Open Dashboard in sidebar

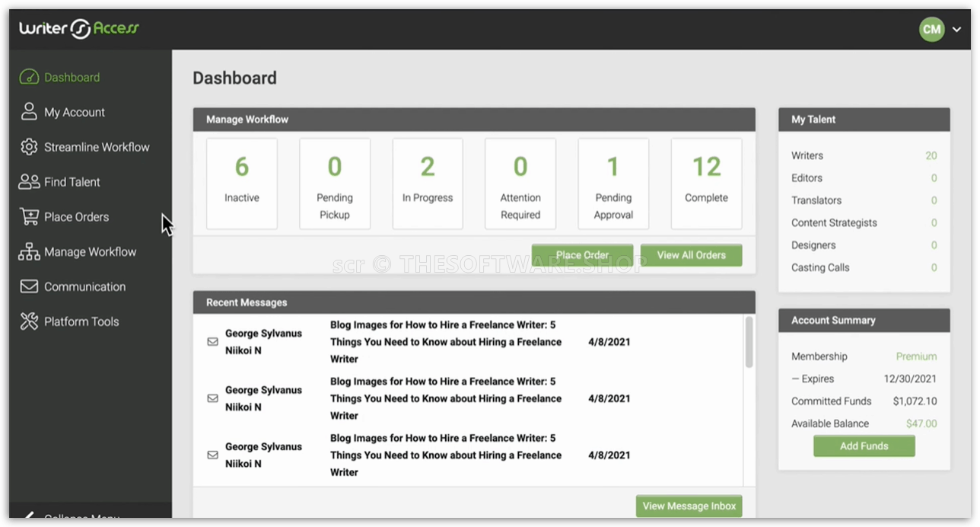(x=72, y=78)
